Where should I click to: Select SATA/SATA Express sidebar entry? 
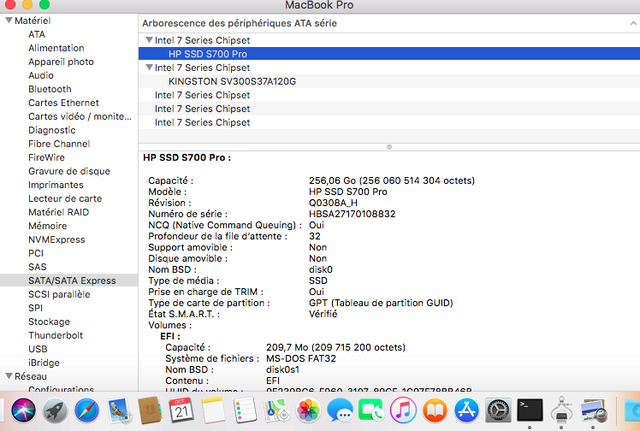coord(69,280)
